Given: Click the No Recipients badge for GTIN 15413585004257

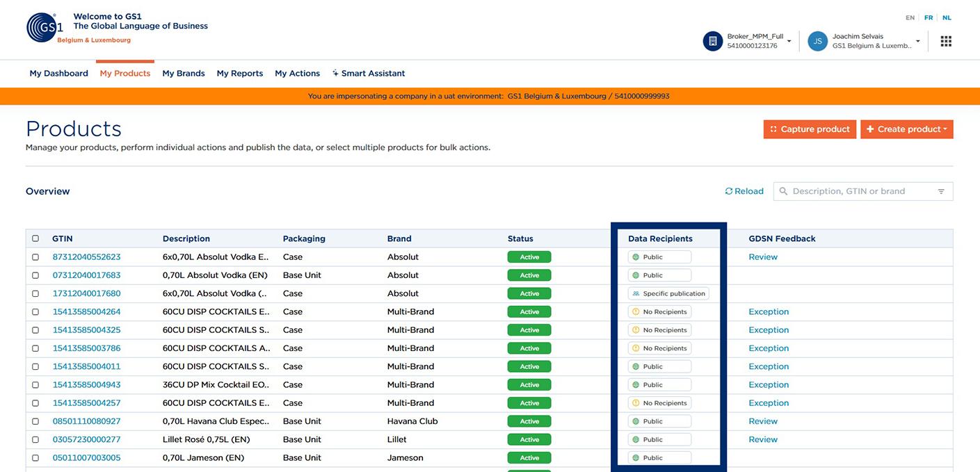Looking at the screenshot, I should [659, 403].
